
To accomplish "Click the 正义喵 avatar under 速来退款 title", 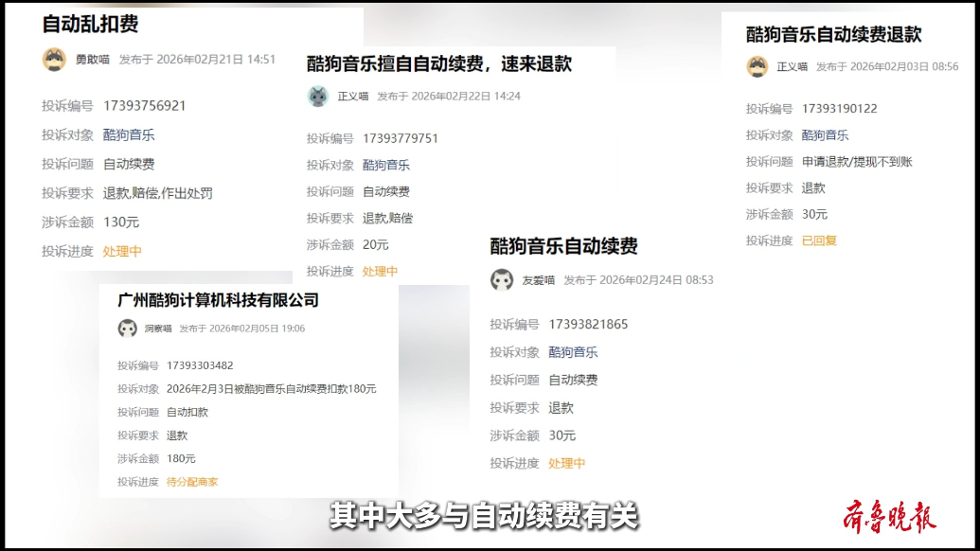I will pos(318,96).
